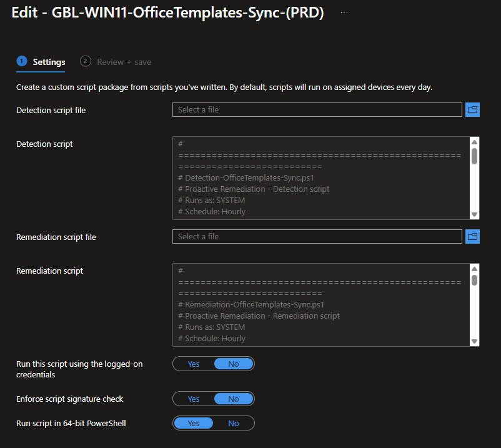501x448 pixels.
Task: Set logged-on credentials option to No
Action: [233, 364]
